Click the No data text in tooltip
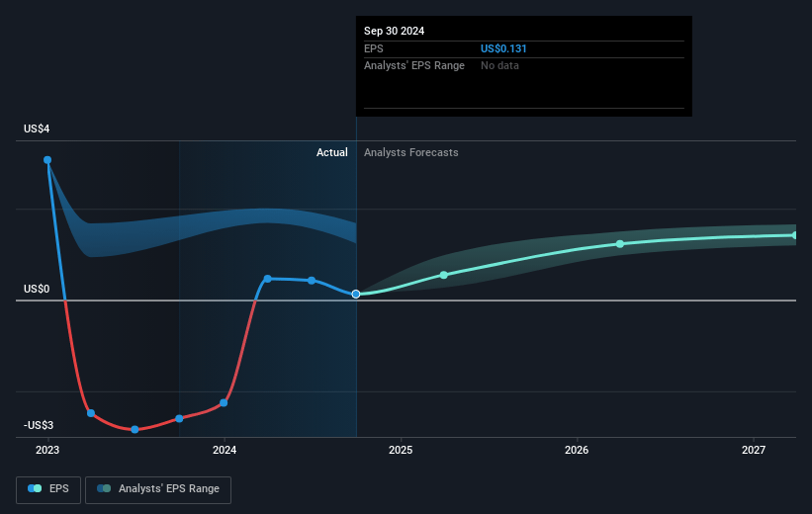Viewport: 812px width, 514px height. [x=499, y=66]
